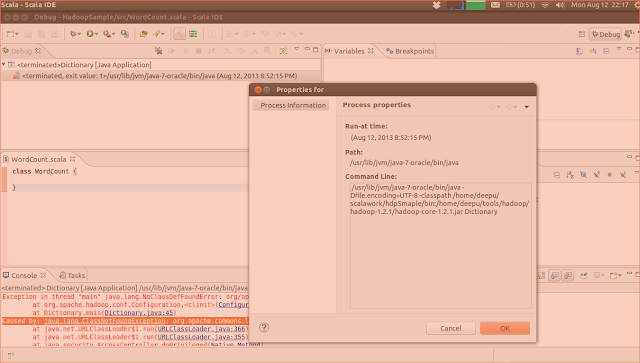
Task: Open the Search dropdown arrow
Action: click(163, 34)
